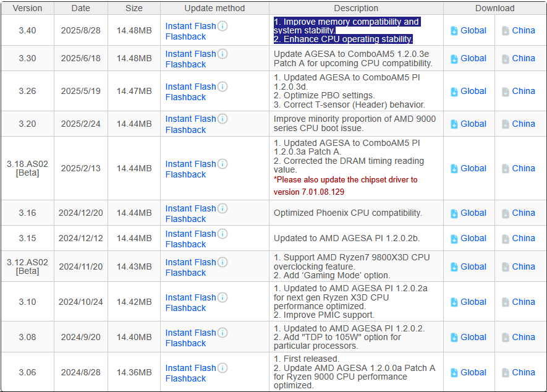Open the Flashback link for version 3.40

click(x=185, y=36)
